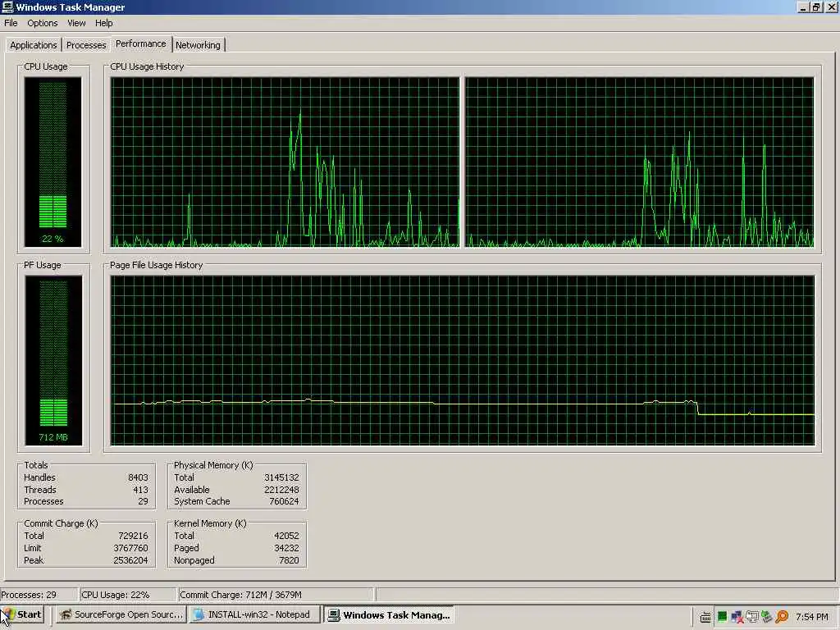The image size is (840, 630).
Task: Click the Start button
Action: point(22,614)
